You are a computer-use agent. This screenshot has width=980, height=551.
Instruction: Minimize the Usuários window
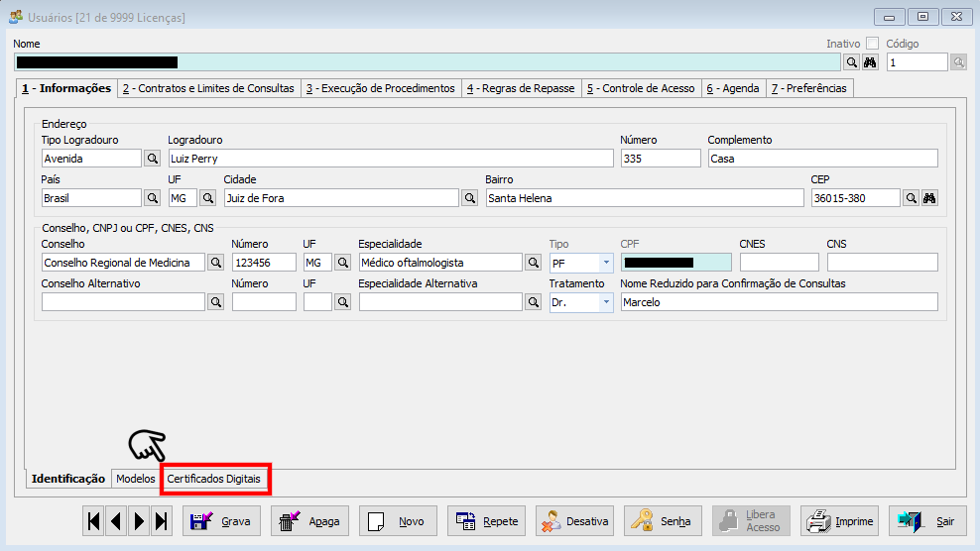tap(889, 17)
